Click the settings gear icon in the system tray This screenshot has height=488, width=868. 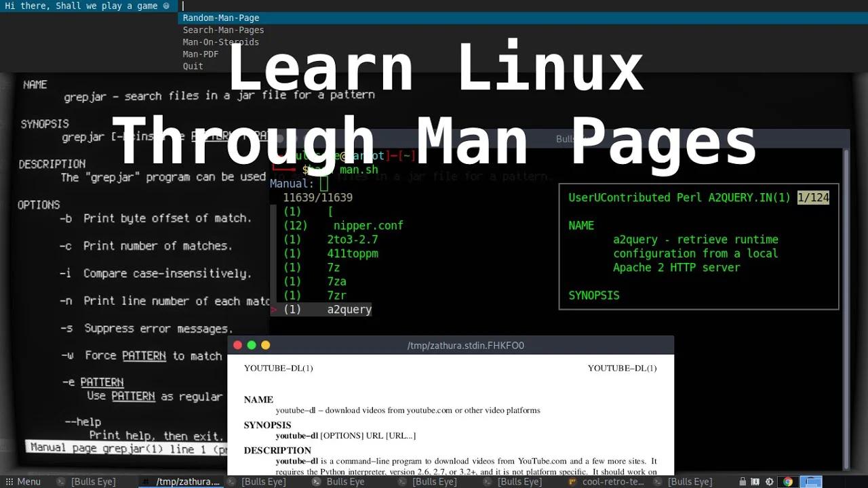768,481
